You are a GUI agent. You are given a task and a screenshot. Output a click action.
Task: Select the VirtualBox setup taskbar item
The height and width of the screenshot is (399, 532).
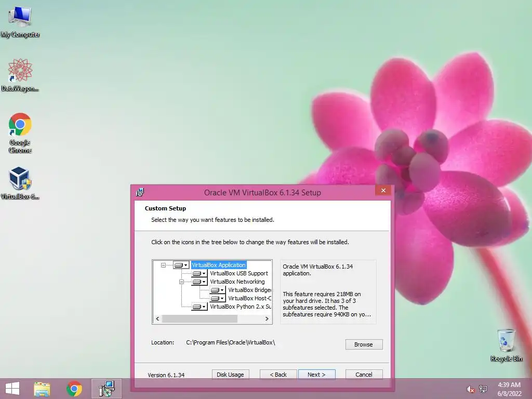point(107,389)
